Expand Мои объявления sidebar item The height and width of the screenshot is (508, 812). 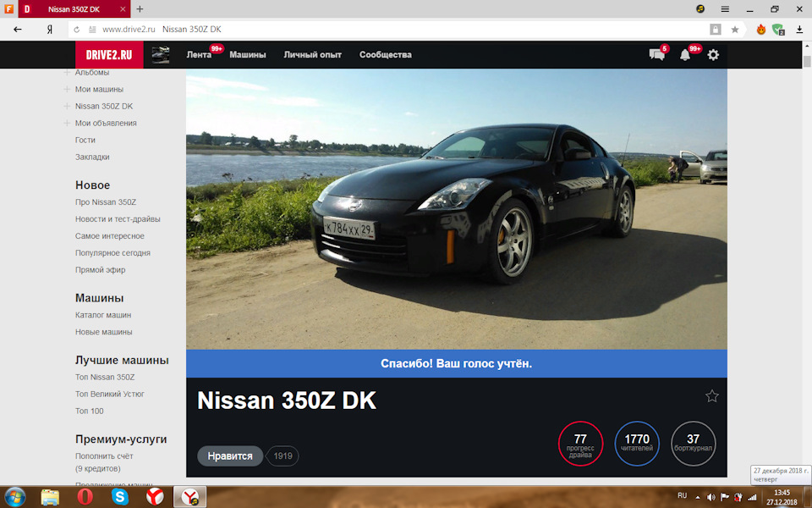click(66, 124)
